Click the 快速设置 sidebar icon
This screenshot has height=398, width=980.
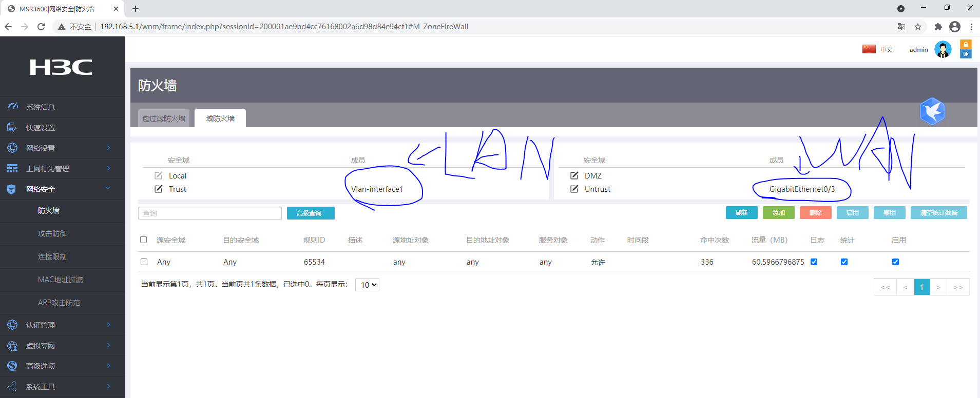click(x=12, y=127)
